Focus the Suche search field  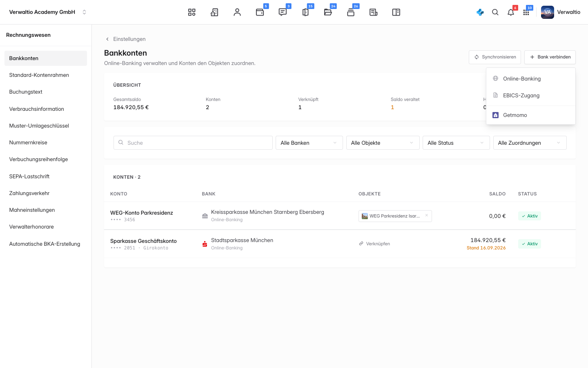click(193, 143)
